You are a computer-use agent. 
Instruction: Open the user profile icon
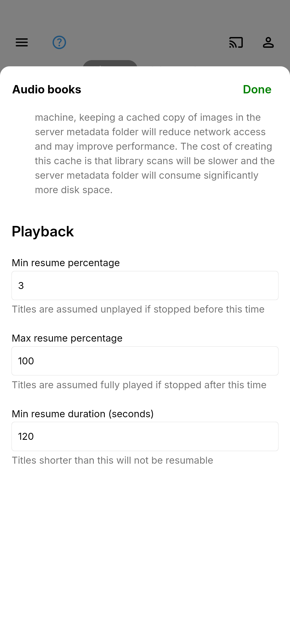tap(268, 42)
